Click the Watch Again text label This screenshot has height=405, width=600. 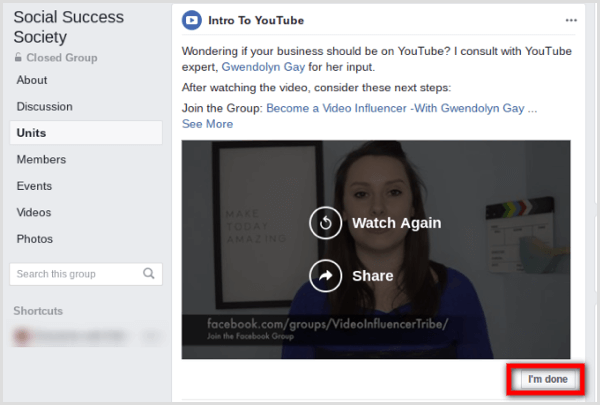click(396, 223)
